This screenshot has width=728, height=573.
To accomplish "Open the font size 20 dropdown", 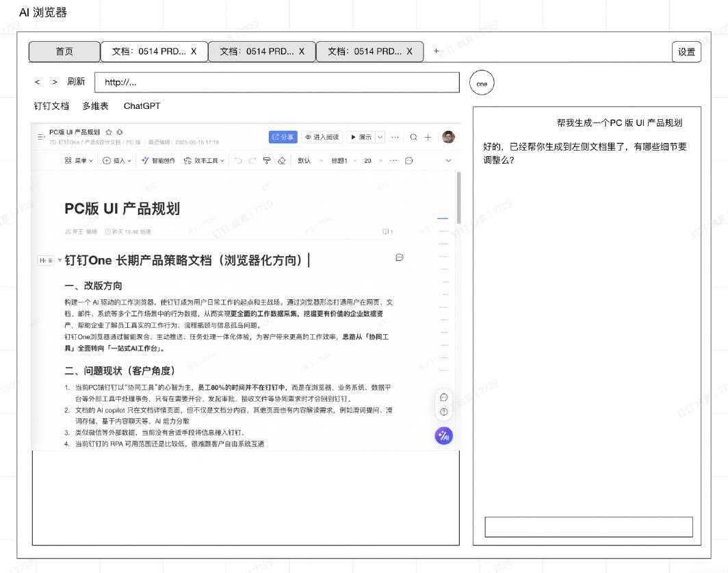I will [374, 161].
